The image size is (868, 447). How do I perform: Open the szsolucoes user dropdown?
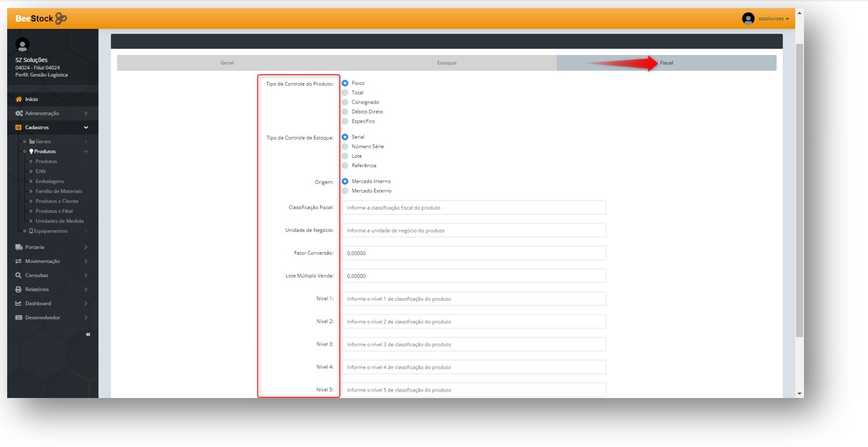766,19
